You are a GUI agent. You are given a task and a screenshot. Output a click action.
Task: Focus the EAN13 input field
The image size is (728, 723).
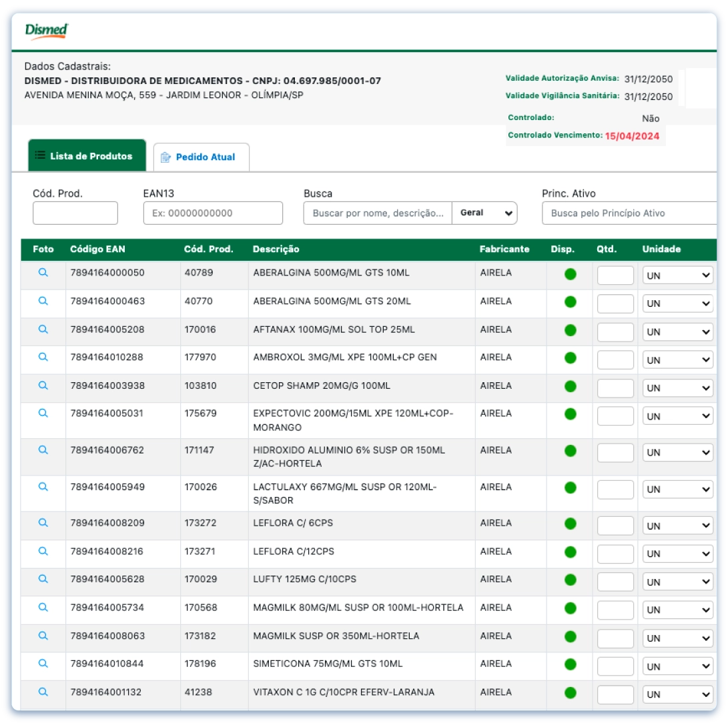click(213, 213)
